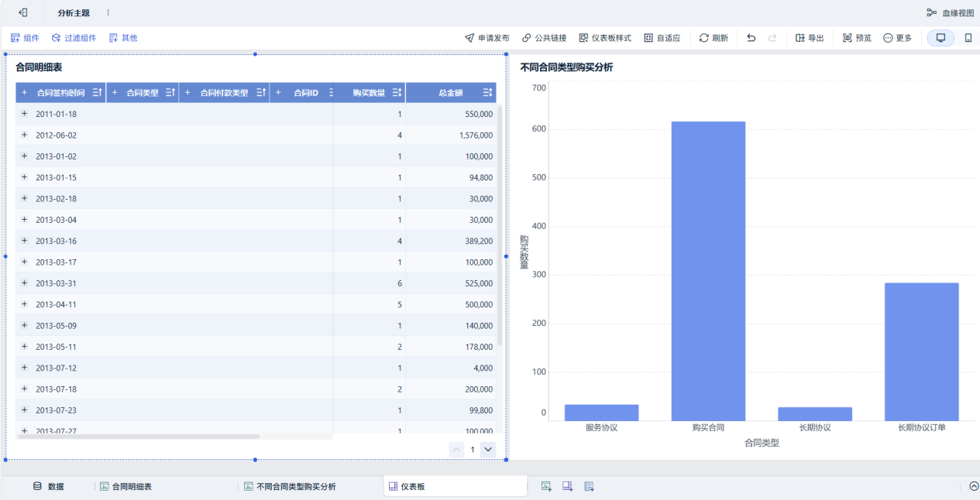980x500 pixels.
Task: Sort by the 合同签约时间 column icon
Action: point(98,93)
